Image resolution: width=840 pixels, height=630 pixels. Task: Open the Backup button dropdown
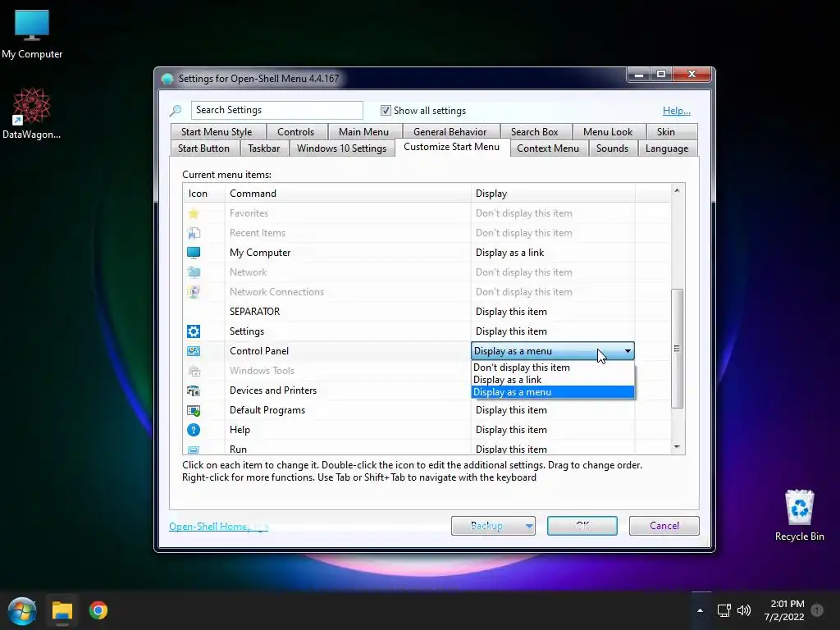point(529,526)
